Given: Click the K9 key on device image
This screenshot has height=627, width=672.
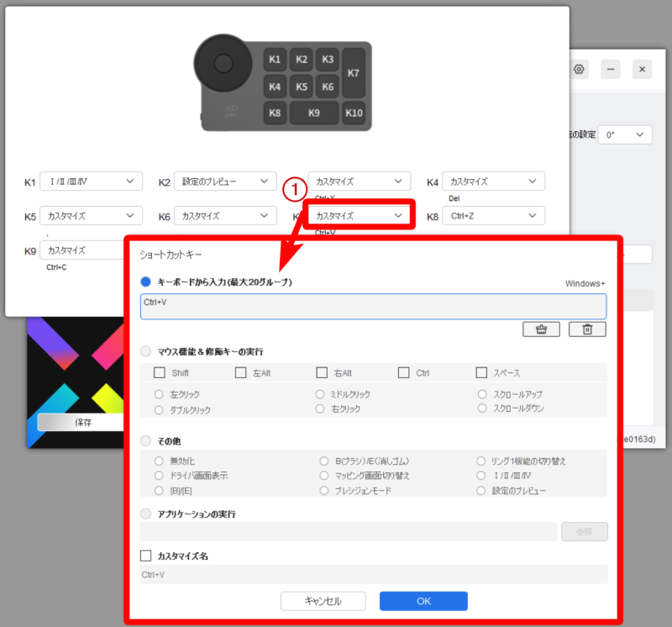Looking at the screenshot, I should (314, 113).
